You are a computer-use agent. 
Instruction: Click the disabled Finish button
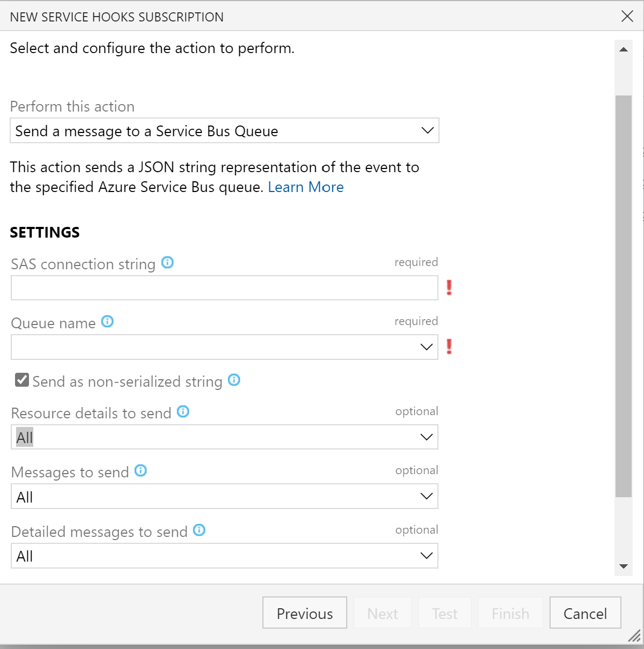(510, 613)
